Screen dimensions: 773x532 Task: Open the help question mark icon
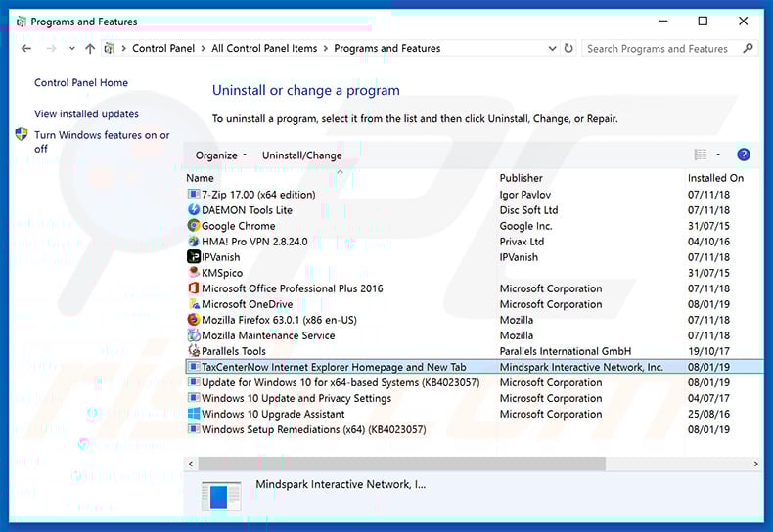(x=744, y=155)
